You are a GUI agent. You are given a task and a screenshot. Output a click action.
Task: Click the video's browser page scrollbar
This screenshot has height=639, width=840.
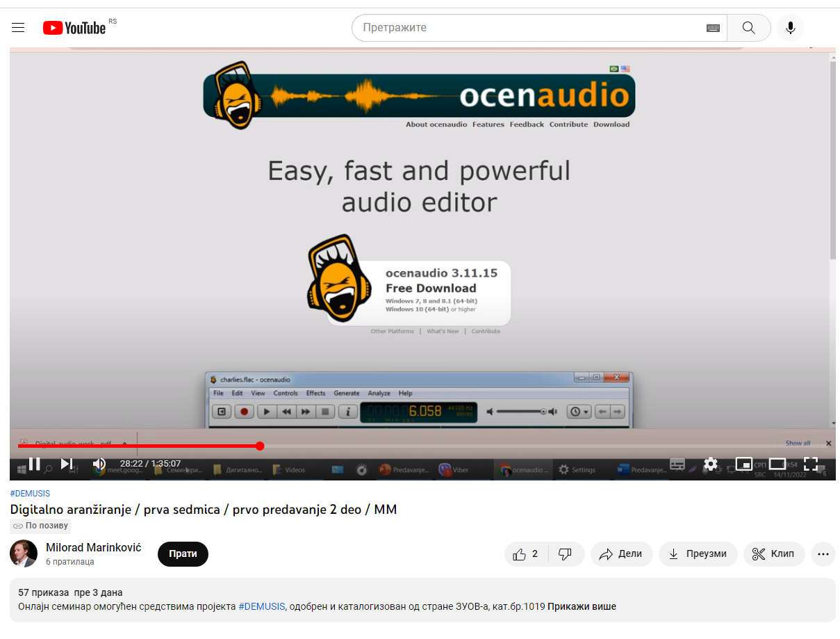[832, 160]
